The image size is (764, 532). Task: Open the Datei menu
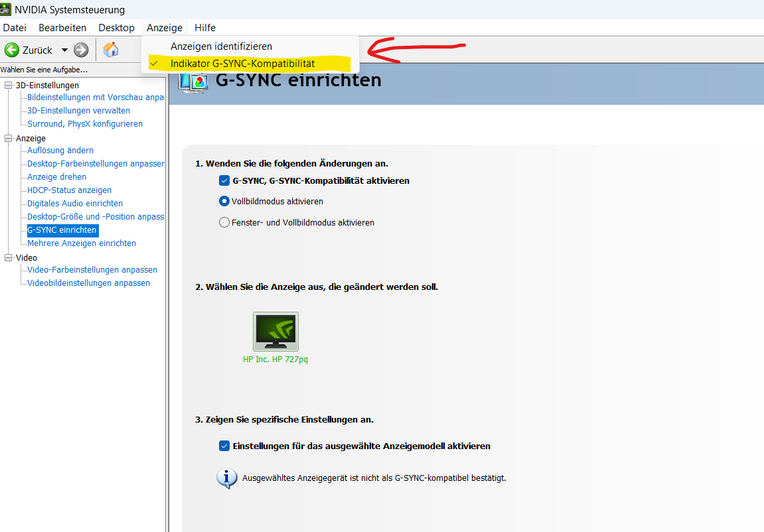pos(15,28)
